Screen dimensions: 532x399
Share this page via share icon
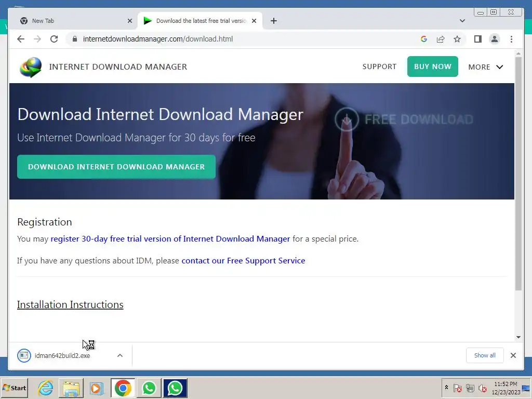[441, 39]
